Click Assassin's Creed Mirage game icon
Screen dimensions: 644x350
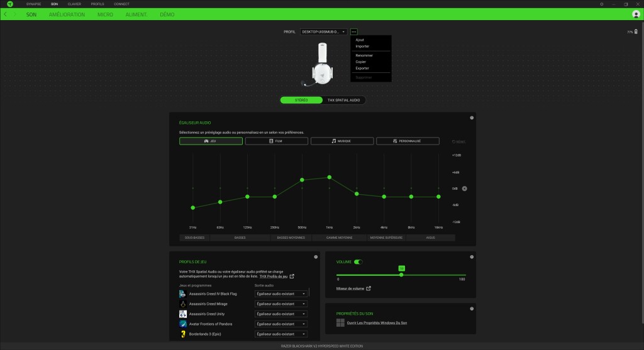tap(183, 304)
